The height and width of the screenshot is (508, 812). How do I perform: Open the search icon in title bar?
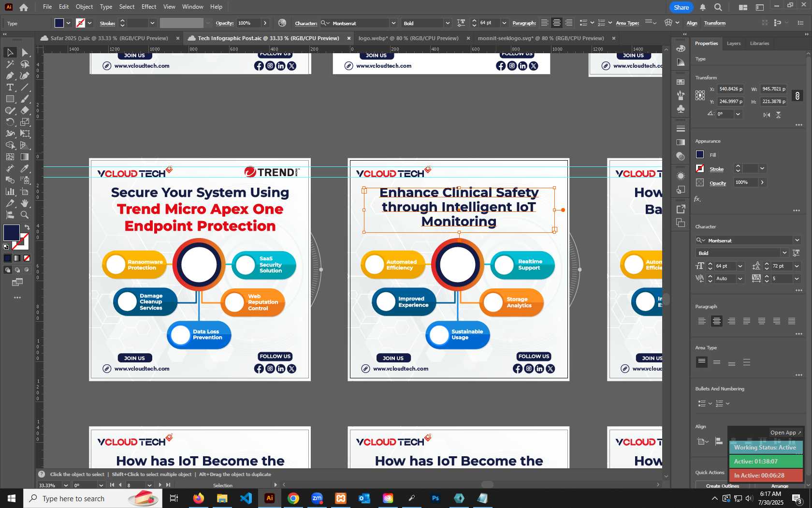pyautogui.click(x=718, y=7)
